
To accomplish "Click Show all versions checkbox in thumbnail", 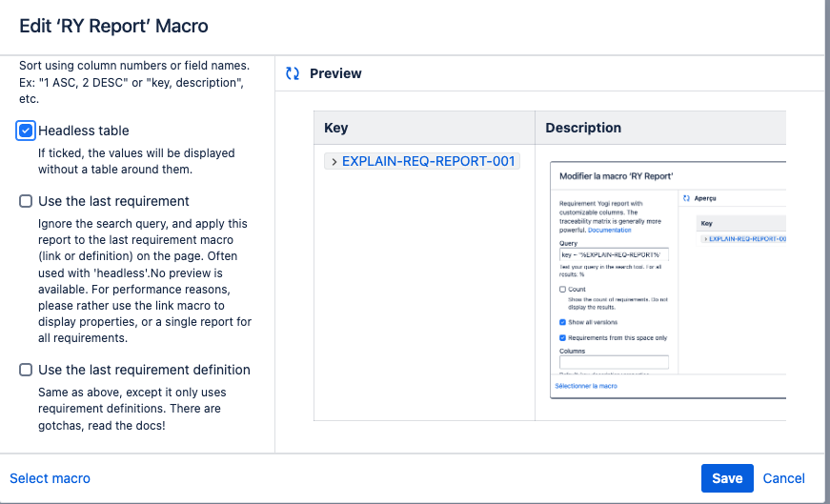I will [x=563, y=322].
